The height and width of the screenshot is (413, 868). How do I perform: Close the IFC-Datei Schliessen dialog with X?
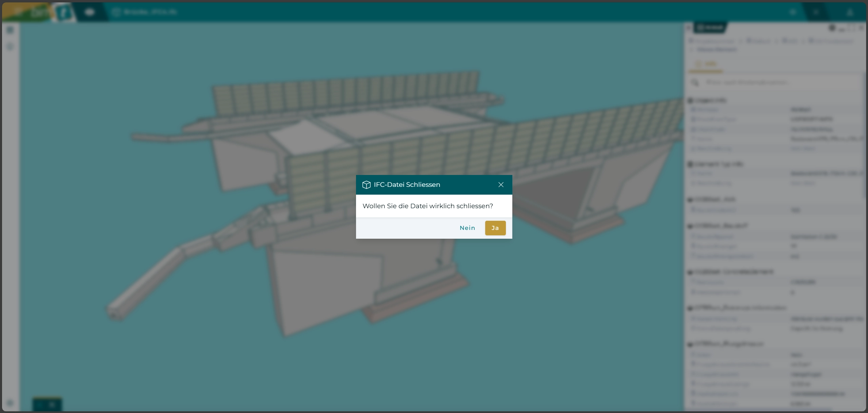pyautogui.click(x=501, y=185)
